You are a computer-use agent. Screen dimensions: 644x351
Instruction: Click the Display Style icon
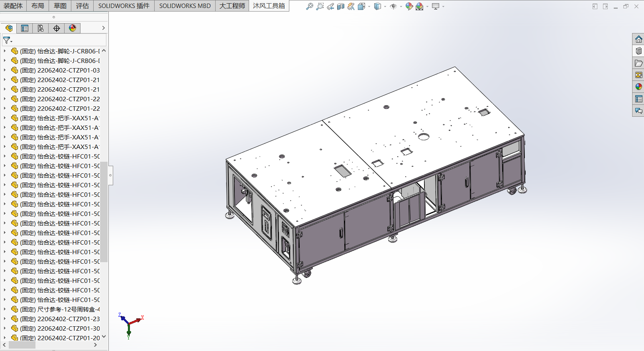(377, 6)
